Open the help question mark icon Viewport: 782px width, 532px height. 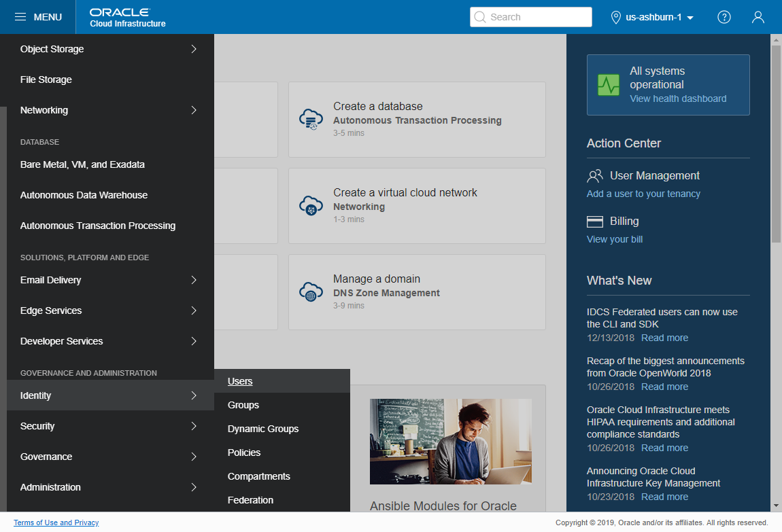tap(724, 17)
